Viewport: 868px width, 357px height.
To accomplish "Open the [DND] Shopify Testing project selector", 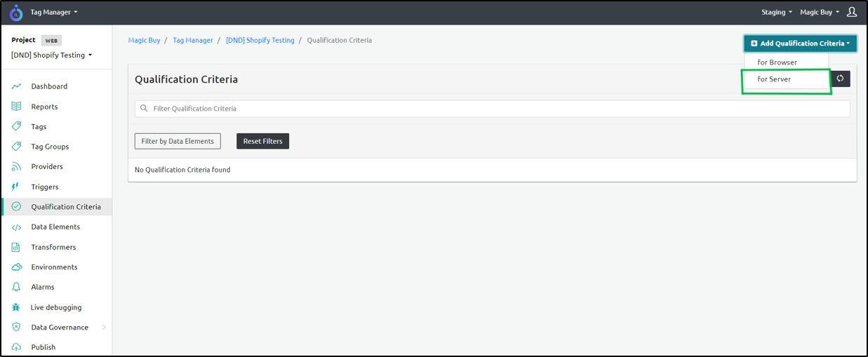I will [51, 55].
